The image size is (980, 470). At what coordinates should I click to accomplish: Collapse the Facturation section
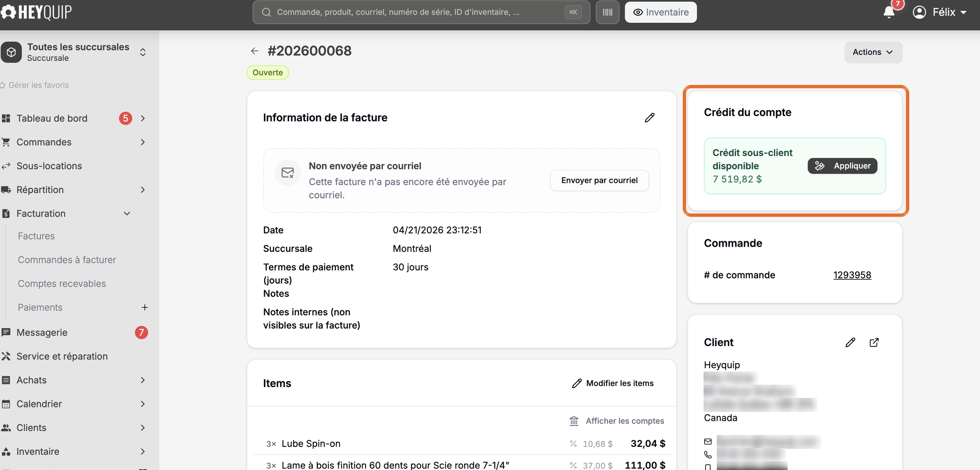(x=127, y=213)
